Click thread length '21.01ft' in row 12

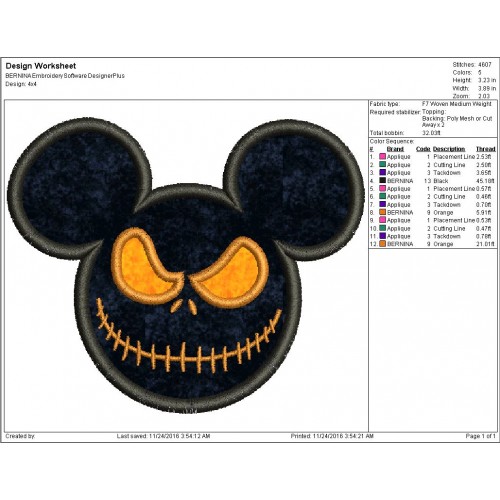(x=485, y=244)
